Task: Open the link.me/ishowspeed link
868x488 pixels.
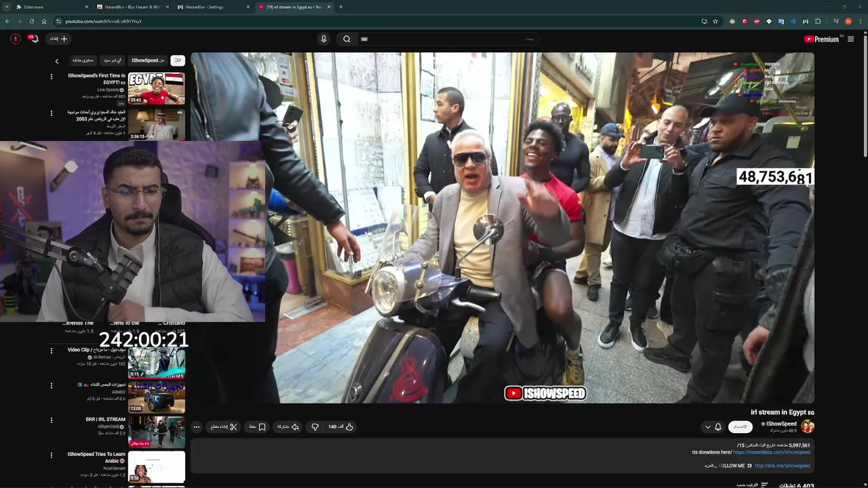Action: pyautogui.click(x=783, y=466)
